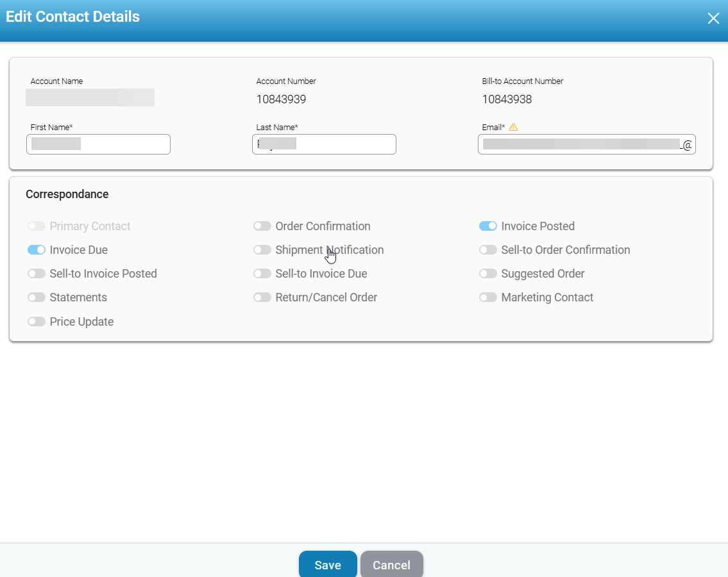Disable the Invoice Posted toggle

[488, 226]
